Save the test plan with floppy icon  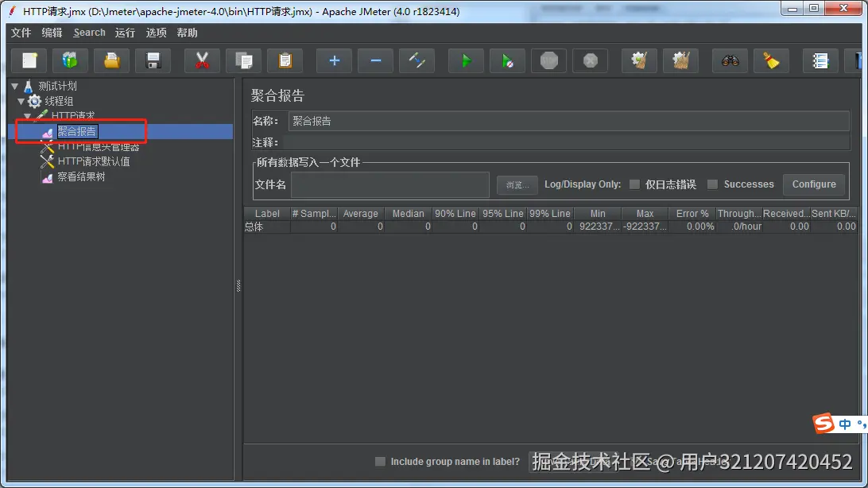153,60
